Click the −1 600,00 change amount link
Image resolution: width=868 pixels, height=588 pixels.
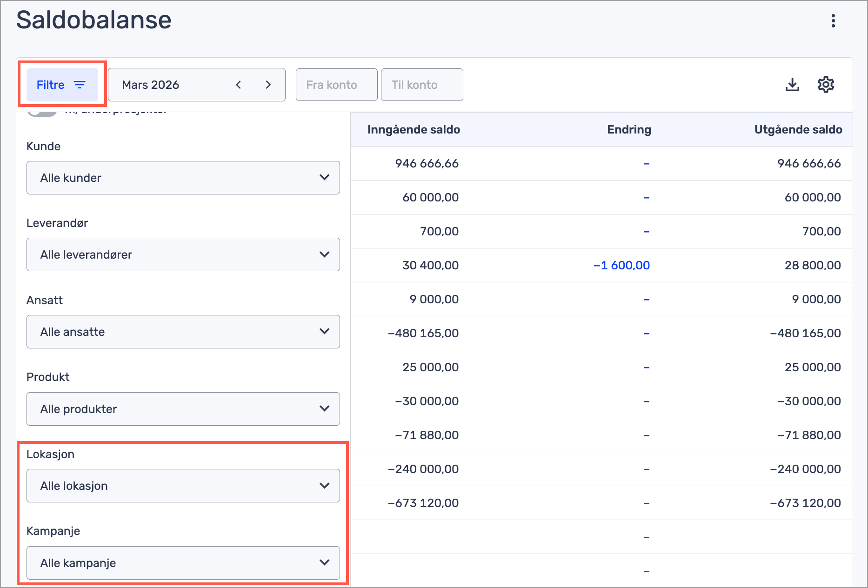(x=621, y=265)
